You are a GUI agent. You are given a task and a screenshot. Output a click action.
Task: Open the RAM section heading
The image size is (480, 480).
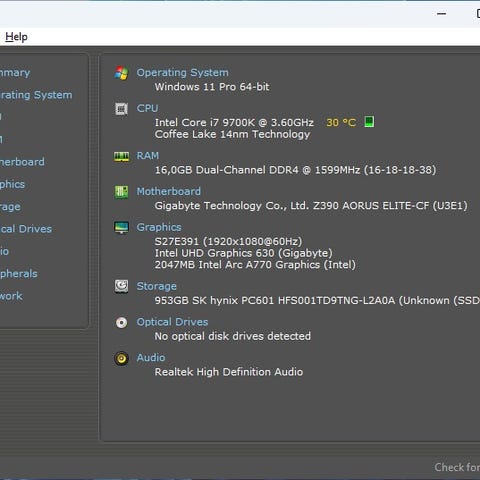(x=148, y=156)
